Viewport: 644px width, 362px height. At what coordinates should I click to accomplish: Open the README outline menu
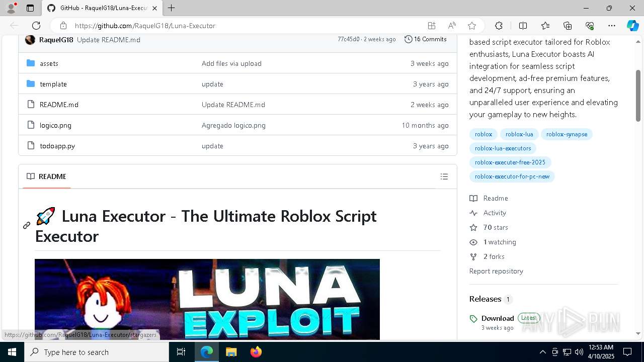point(444,176)
